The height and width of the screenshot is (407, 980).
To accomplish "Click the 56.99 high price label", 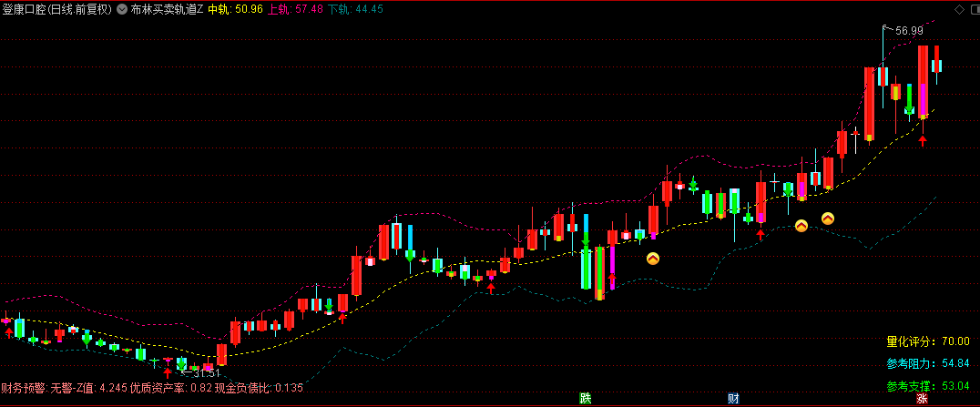I will coord(909,31).
